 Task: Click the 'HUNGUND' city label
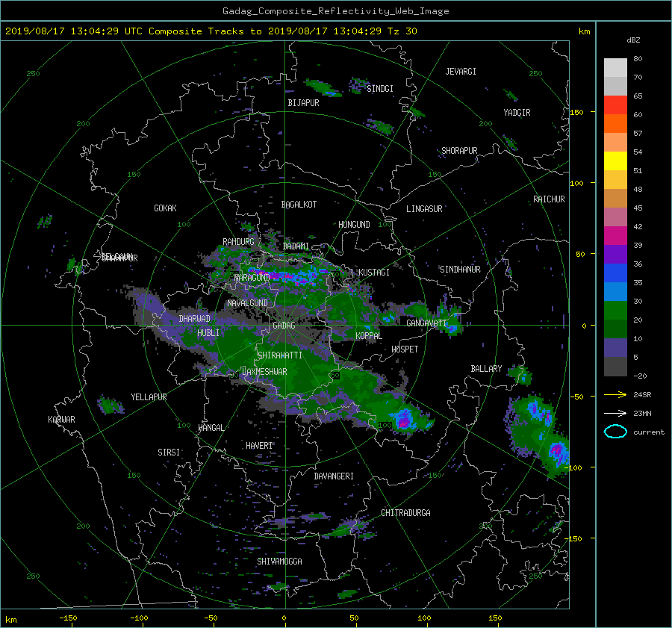tap(354, 225)
